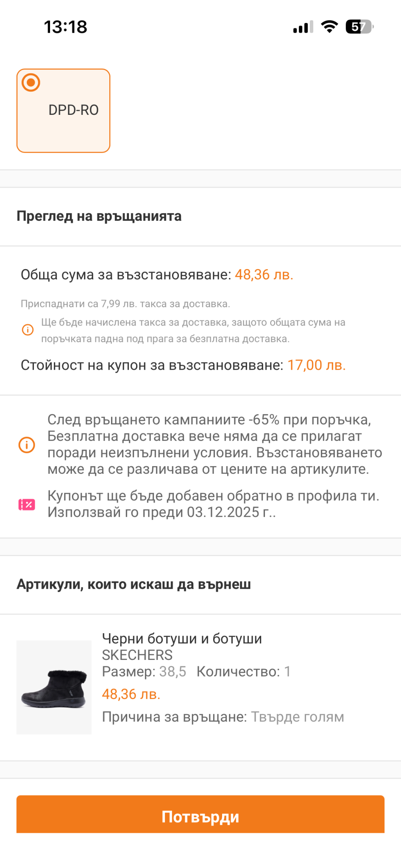Select the DPD-RO radio button
The width and height of the screenshot is (401, 868).
31,83
